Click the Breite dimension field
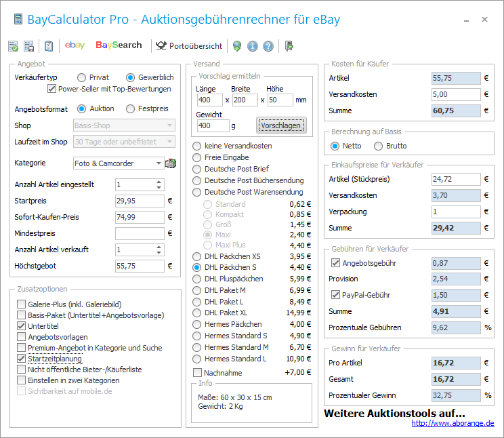Viewport: 504px width, 438px height. point(245,100)
